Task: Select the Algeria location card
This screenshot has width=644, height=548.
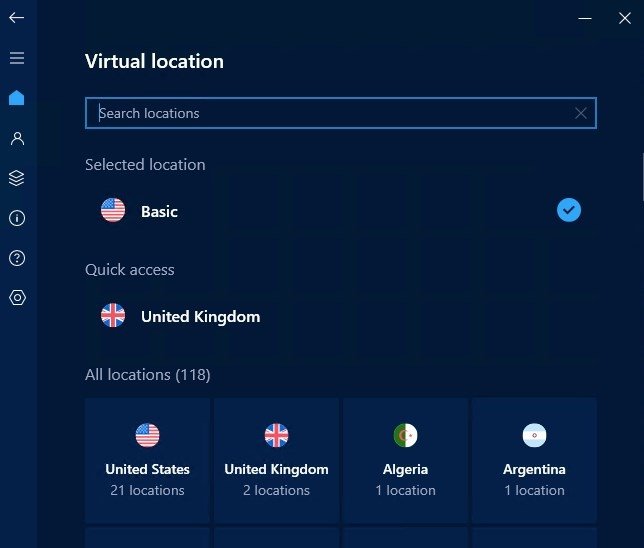Action: 405,460
